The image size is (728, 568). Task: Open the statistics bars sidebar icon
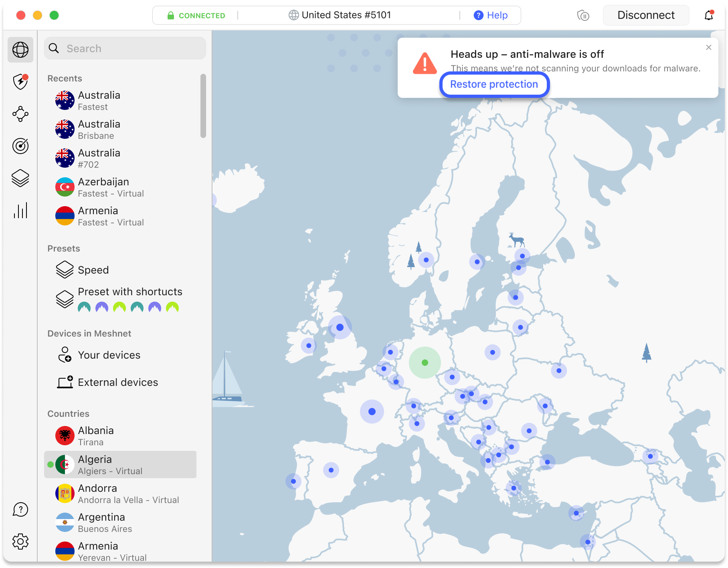(20, 210)
